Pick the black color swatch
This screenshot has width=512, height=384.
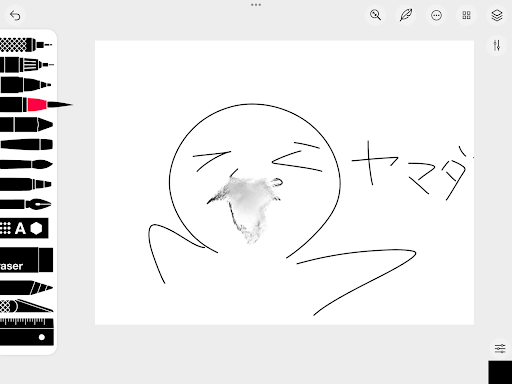pos(500,372)
